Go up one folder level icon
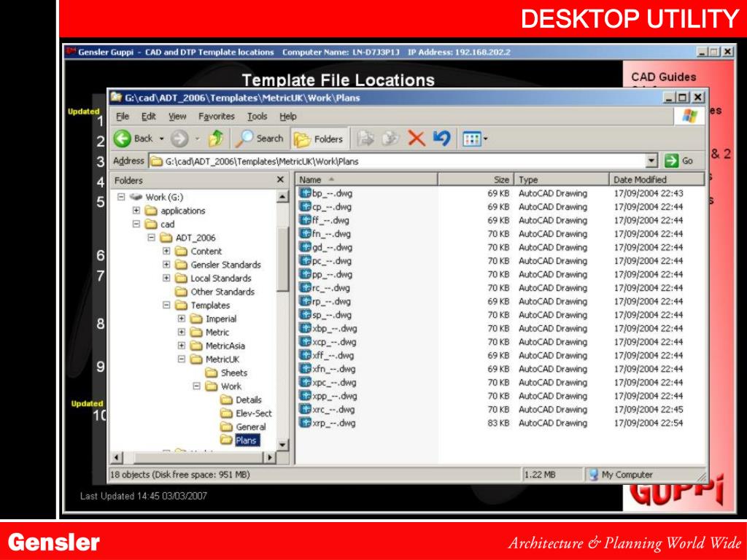 (x=216, y=139)
